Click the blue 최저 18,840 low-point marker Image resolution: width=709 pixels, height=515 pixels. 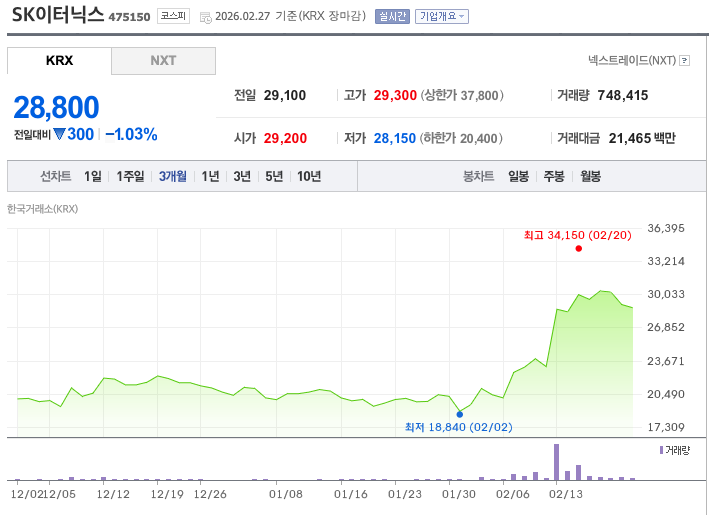click(x=459, y=414)
